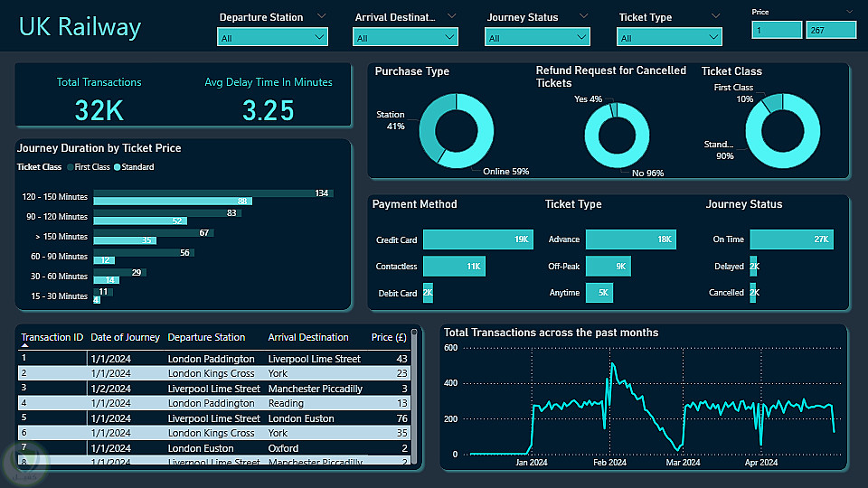Sort by Price (£) column header
This screenshot has height=488, width=868.
tap(389, 337)
